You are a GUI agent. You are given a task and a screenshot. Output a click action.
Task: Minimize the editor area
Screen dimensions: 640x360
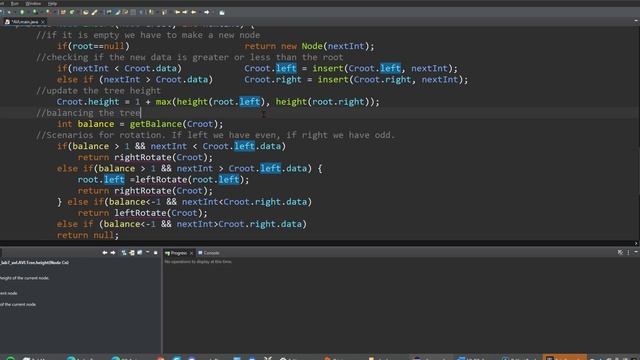pyautogui.click(x=636, y=21)
